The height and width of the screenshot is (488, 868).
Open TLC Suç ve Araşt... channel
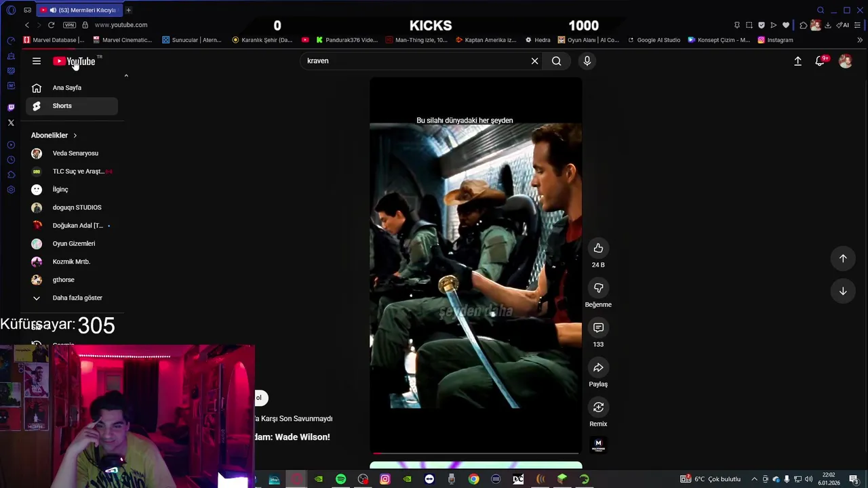(x=72, y=171)
